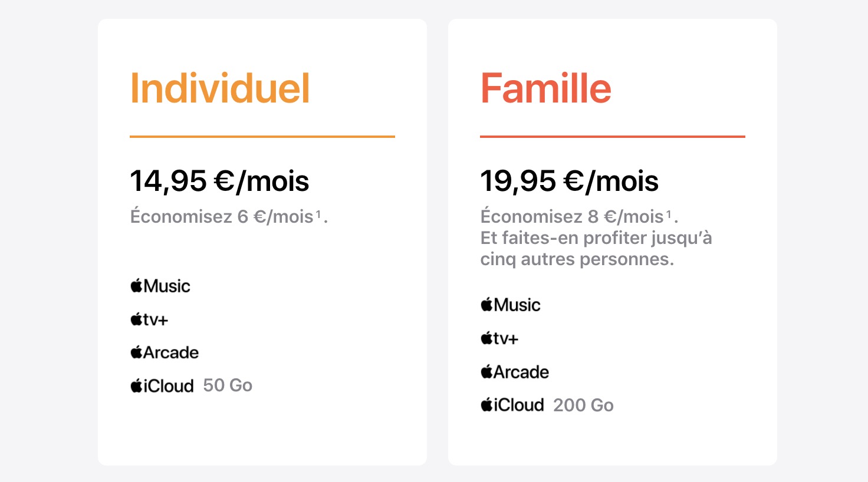The width and height of the screenshot is (868, 482).
Task: Click the Économisez 6 €/mois savings text
Action: (x=222, y=217)
